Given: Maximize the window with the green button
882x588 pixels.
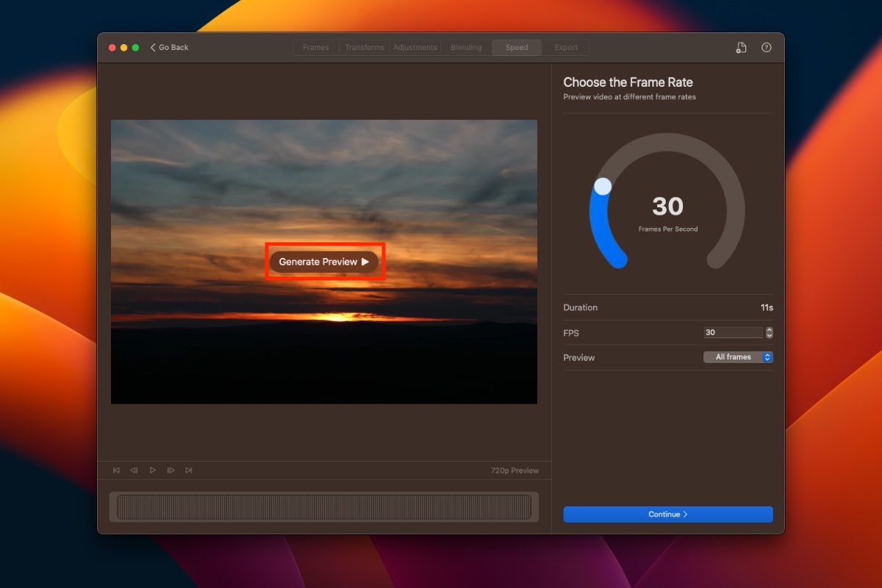Looking at the screenshot, I should point(136,48).
